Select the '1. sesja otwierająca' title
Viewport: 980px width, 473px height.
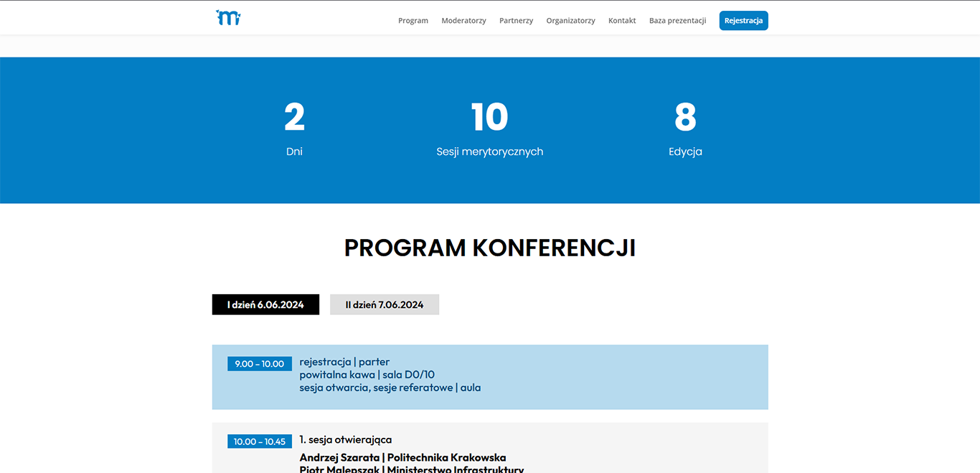point(346,440)
